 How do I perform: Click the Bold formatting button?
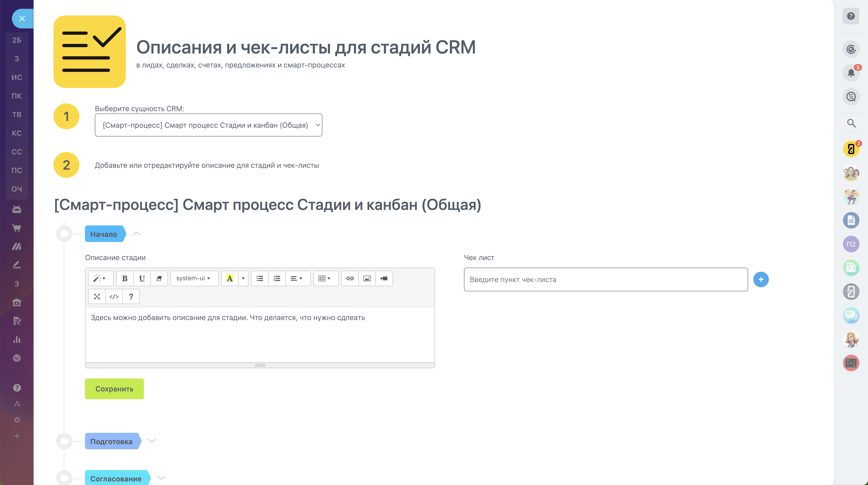(x=125, y=278)
